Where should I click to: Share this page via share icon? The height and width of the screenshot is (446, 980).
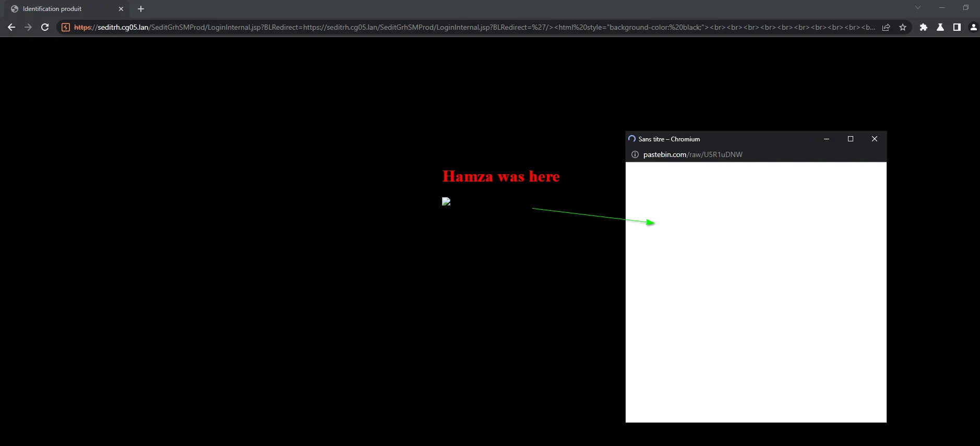[886, 27]
